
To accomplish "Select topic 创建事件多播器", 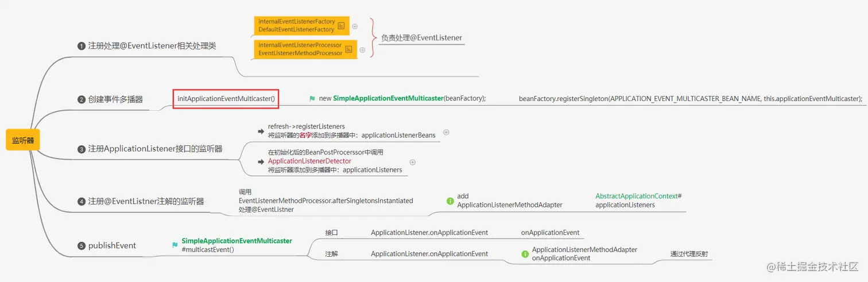I will 115,99.
